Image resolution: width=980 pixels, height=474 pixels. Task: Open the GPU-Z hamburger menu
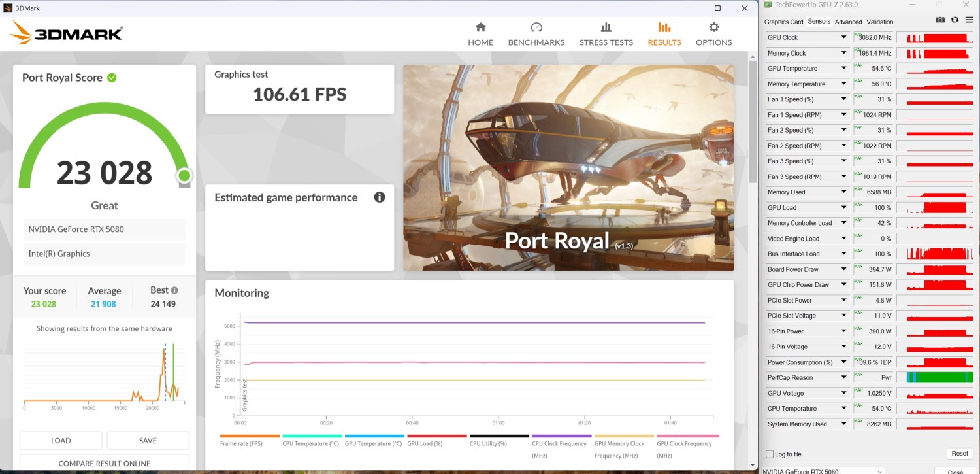[969, 20]
